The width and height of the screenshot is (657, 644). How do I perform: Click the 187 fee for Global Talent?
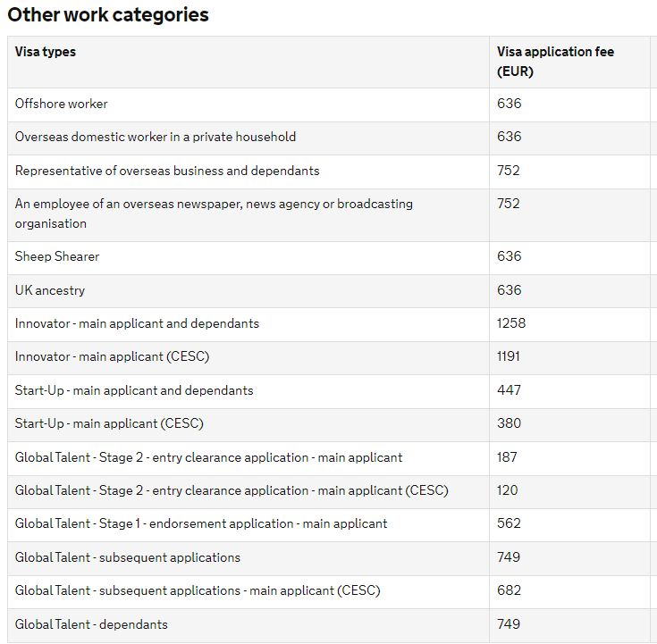pos(509,457)
